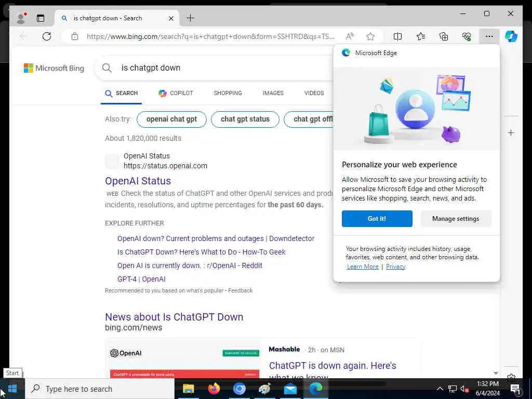
Task: Add a sidebar app with plus
Action: coord(511,132)
